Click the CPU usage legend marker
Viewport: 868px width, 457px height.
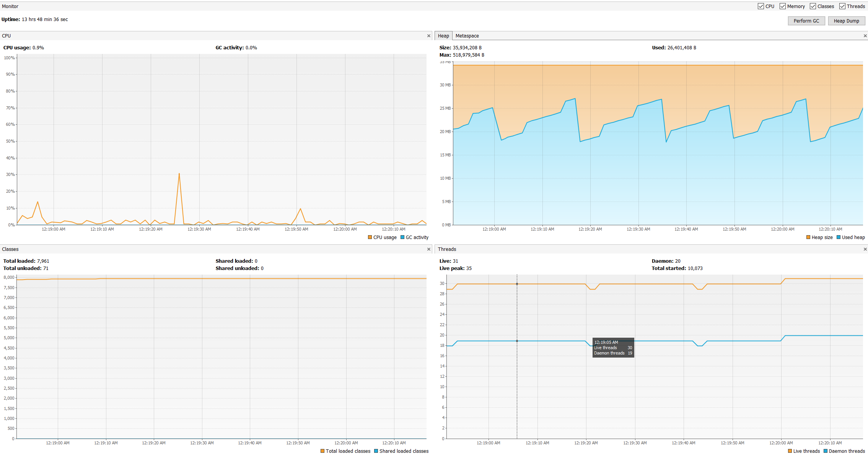coord(370,237)
